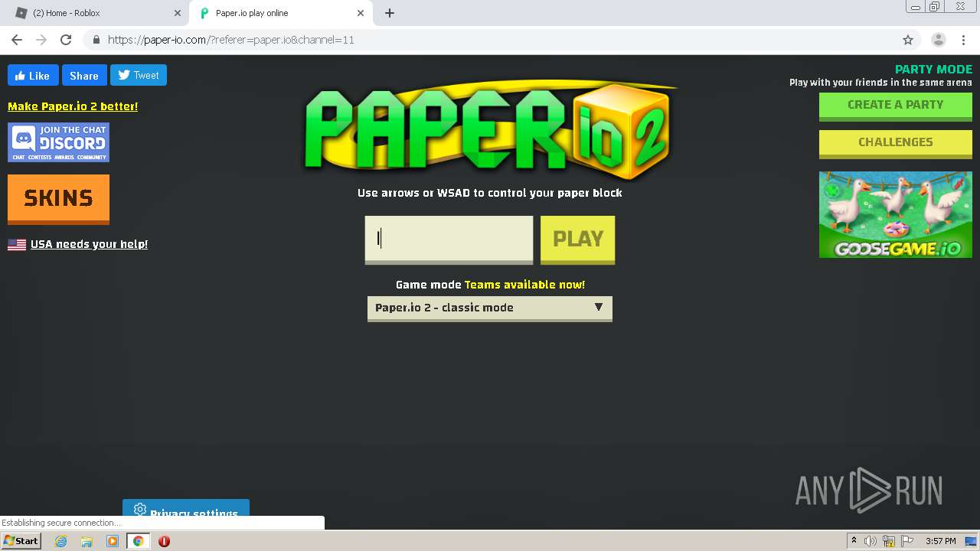Click the Roblox tab favicon
This screenshot has height=551, width=980.
pyautogui.click(x=21, y=13)
